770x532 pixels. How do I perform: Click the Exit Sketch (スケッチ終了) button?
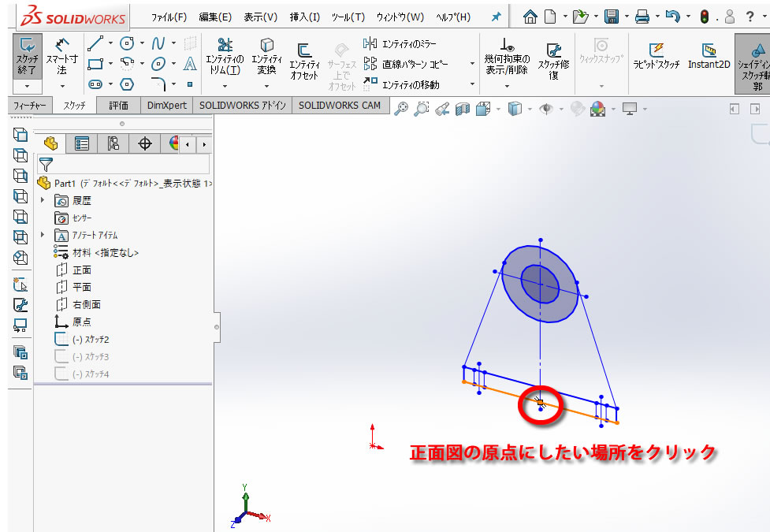click(x=28, y=56)
